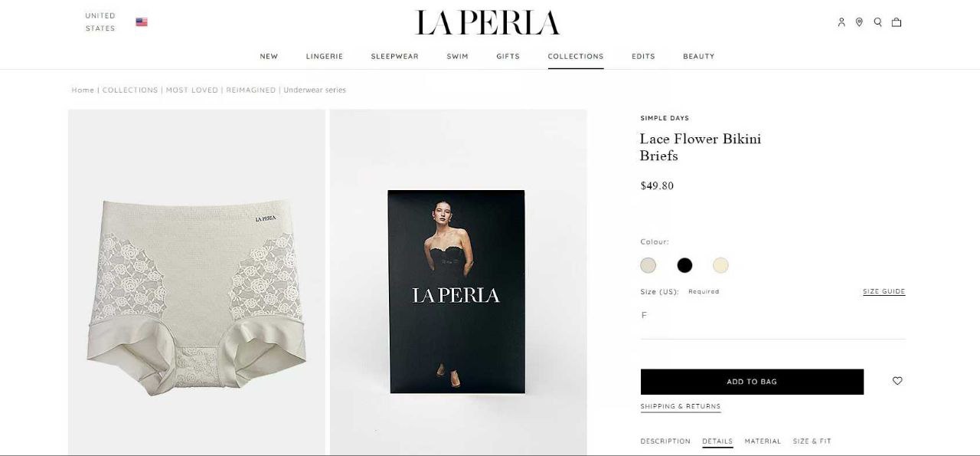The width and height of the screenshot is (980, 456).
Task: Select the beige-grey colour swatch
Action: click(x=648, y=265)
